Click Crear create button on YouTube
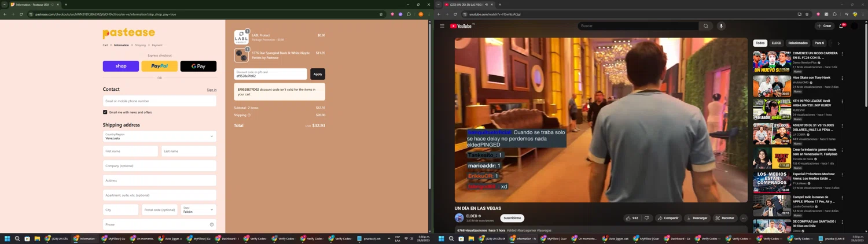The width and height of the screenshot is (868, 244). point(824,26)
